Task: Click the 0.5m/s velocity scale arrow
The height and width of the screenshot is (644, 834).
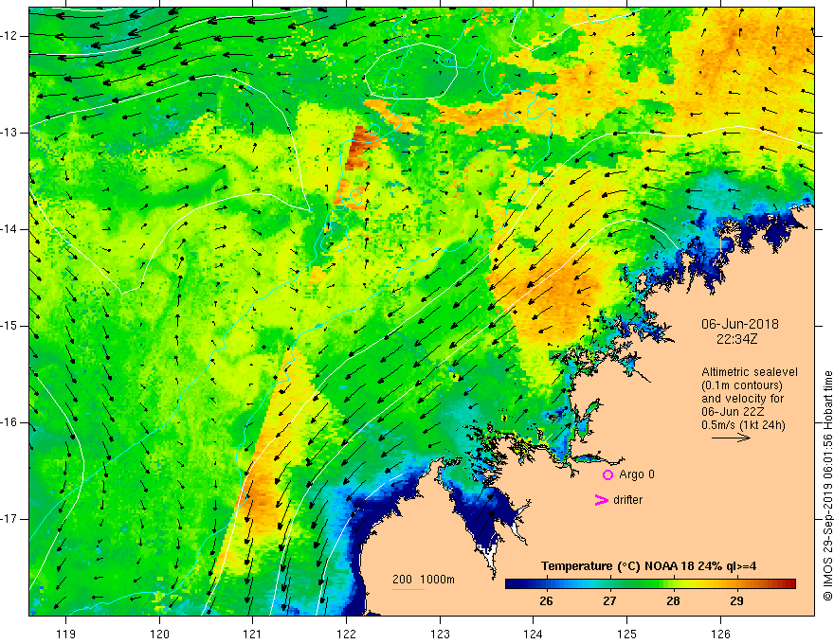Action: (x=731, y=438)
